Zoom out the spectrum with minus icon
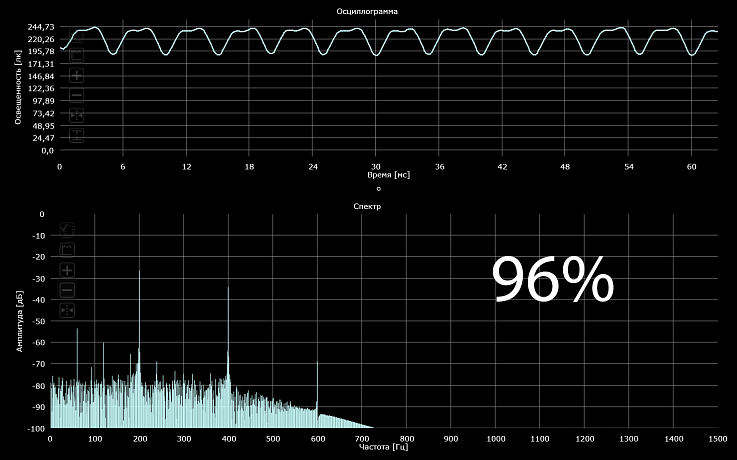The image size is (737, 460). coord(67,290)
